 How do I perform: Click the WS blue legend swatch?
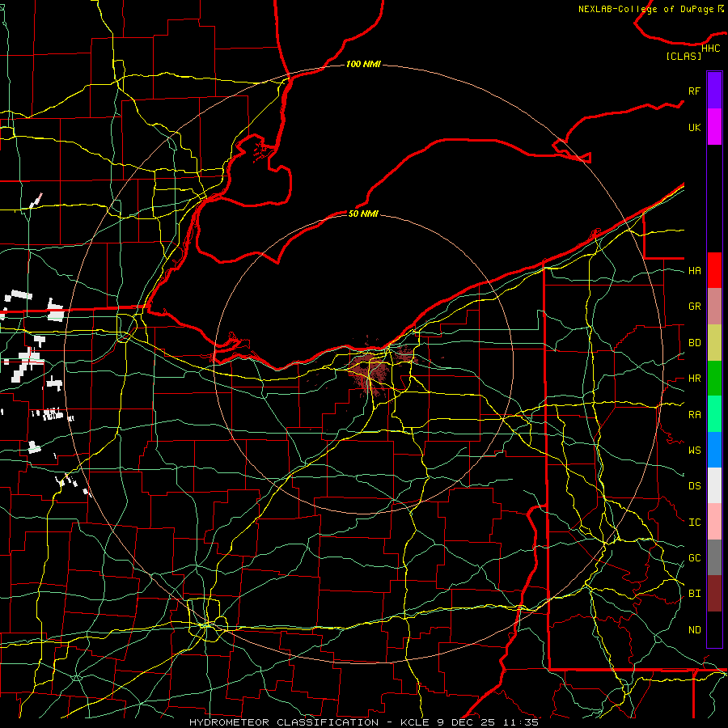click(x=714, y=450)
